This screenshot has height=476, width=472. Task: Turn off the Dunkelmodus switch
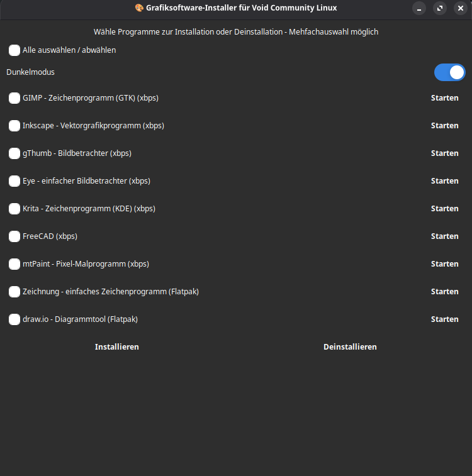point(449,72)
